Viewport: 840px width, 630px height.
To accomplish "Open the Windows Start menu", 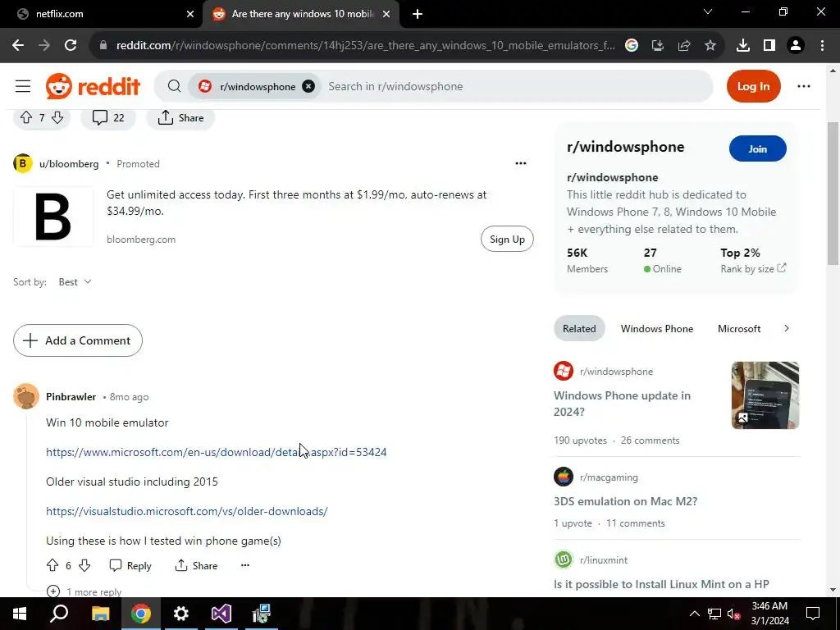I will [20, 614].
